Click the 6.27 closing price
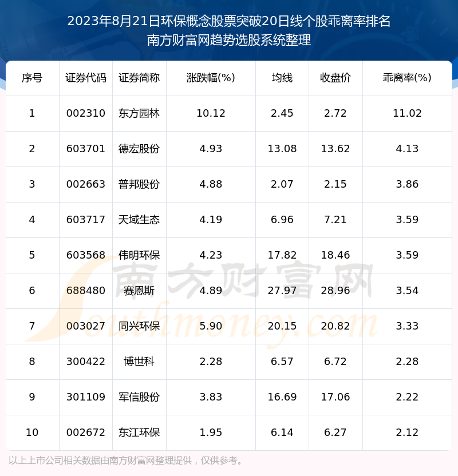 point(335,433)
